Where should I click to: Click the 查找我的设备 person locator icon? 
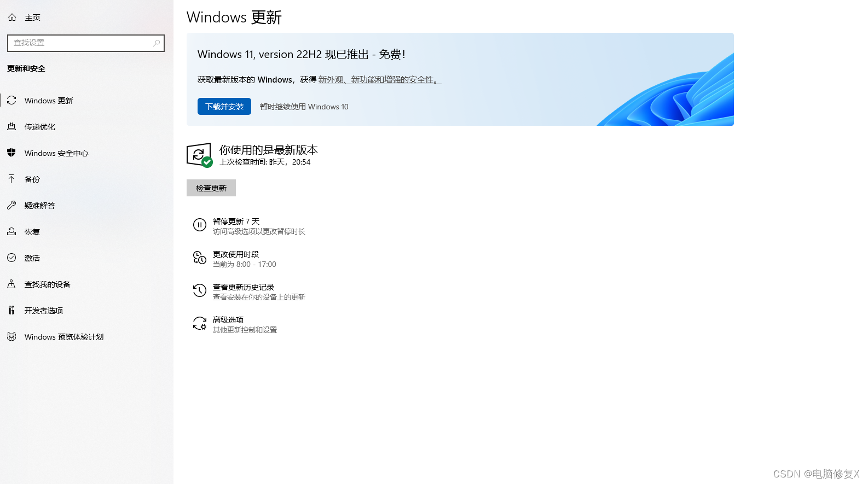tap(11, 284)
